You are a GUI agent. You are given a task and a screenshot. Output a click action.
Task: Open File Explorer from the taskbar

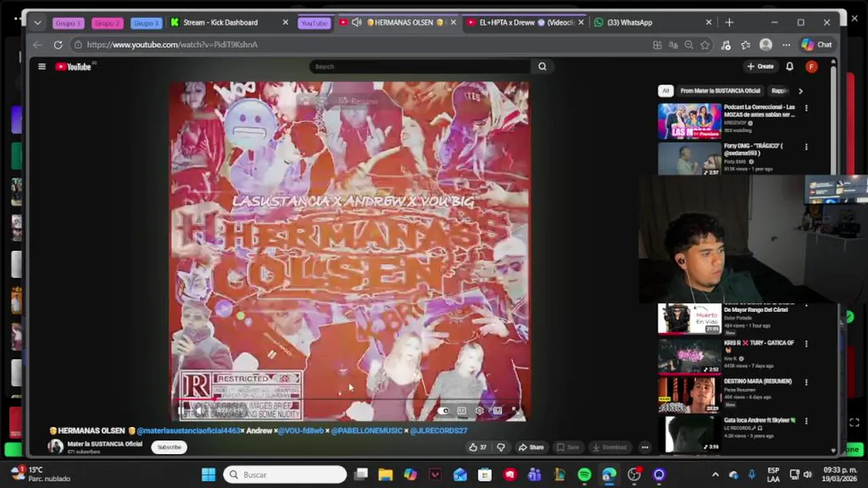click(x=385, y=474)
